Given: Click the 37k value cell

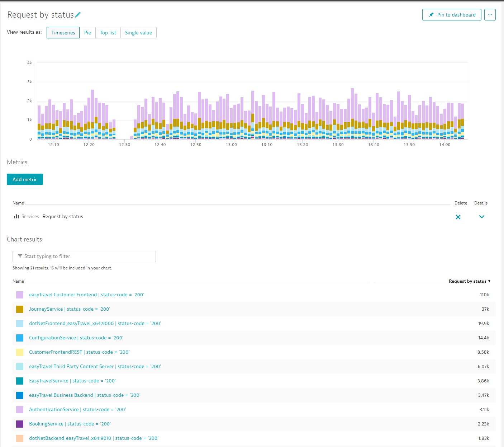Looking at the screenshot, I should [485, 309].
